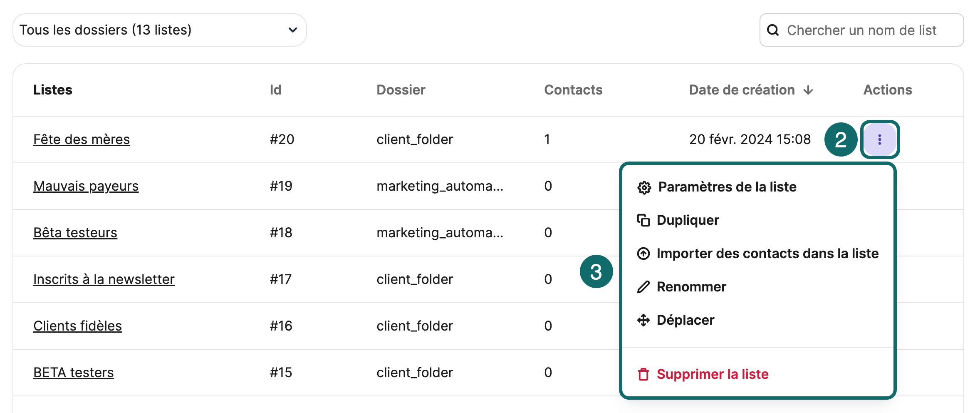Open the search magnifier icon
Screen dimensions: 980x413
click(773, 30)
